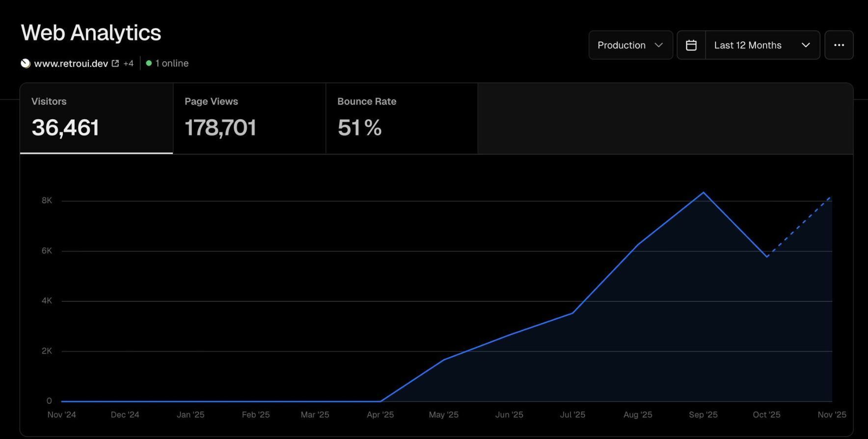Click the Dec '24 x-axis label
This screenshot has width=868, height=439.
click(125, 414)
